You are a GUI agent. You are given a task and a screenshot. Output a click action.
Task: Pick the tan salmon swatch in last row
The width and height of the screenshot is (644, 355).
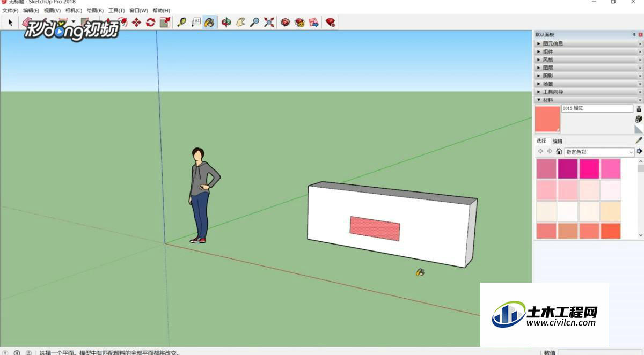coord(568,231)
